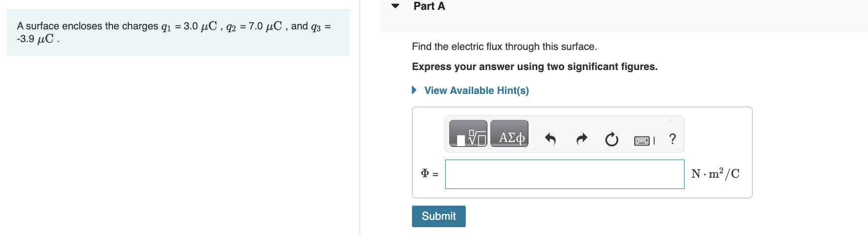Click the two significant figures instruction
Screen dimensions: 868x235
(534, 67)
